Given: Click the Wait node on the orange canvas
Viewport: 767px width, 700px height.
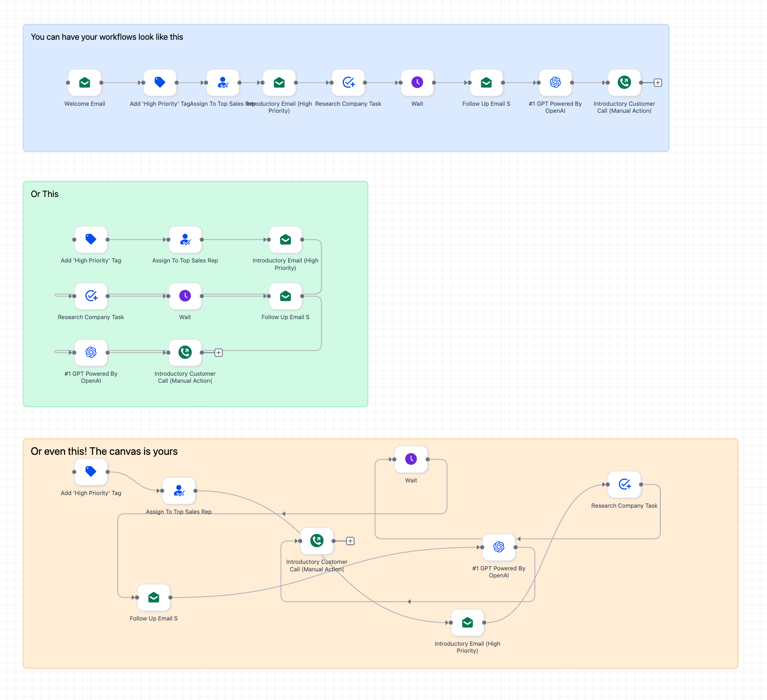Looking at the screenshot, I should click(411, 459).
